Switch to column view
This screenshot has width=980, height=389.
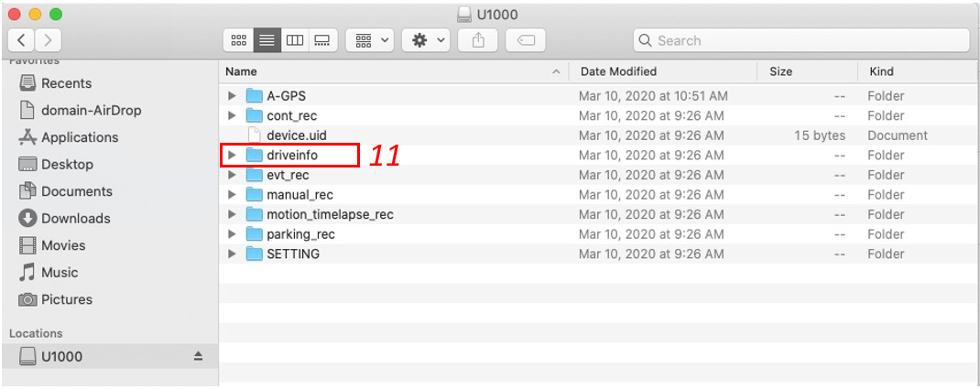point(295,40)
